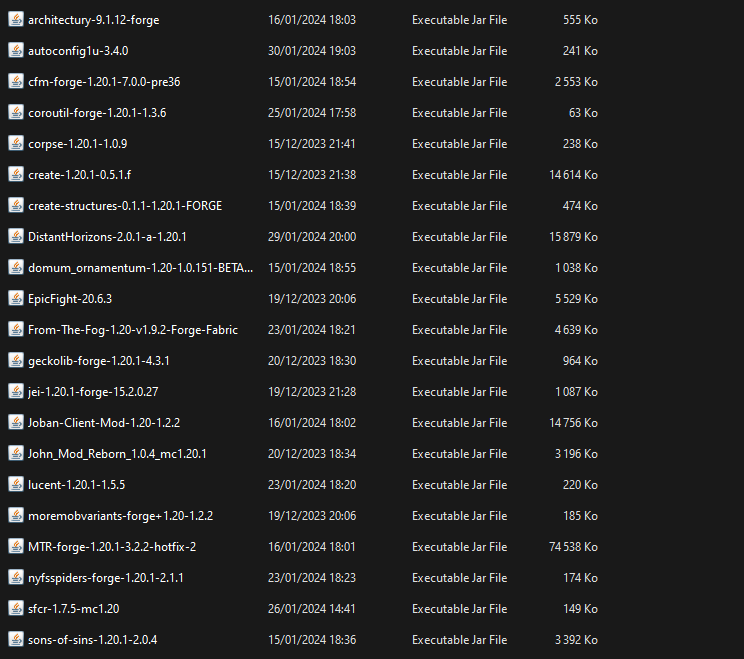
Task: Click the file name sfcr-1.7.5-mc1.20
Action: pos(74,609)
